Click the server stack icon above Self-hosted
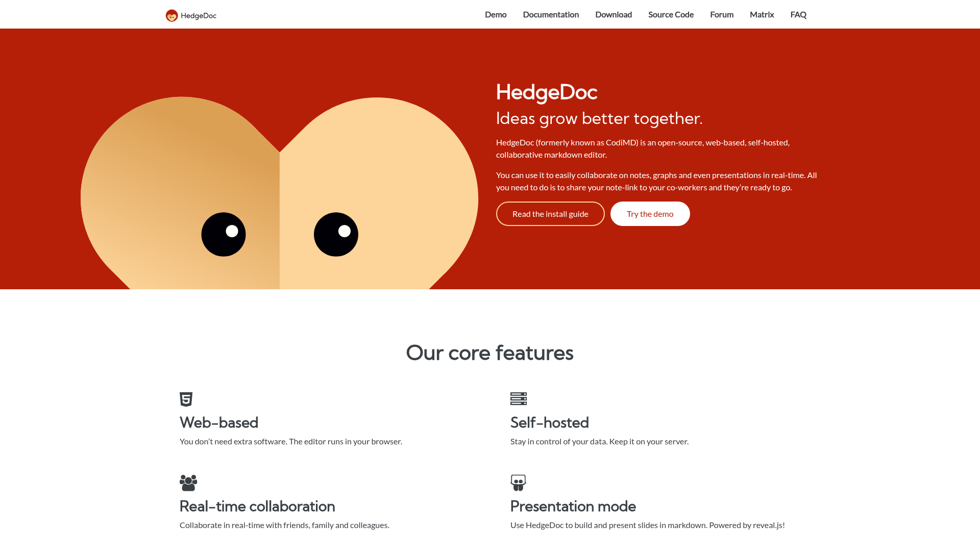Viewport: 980px width, 551px height. [x=519, y=399]
